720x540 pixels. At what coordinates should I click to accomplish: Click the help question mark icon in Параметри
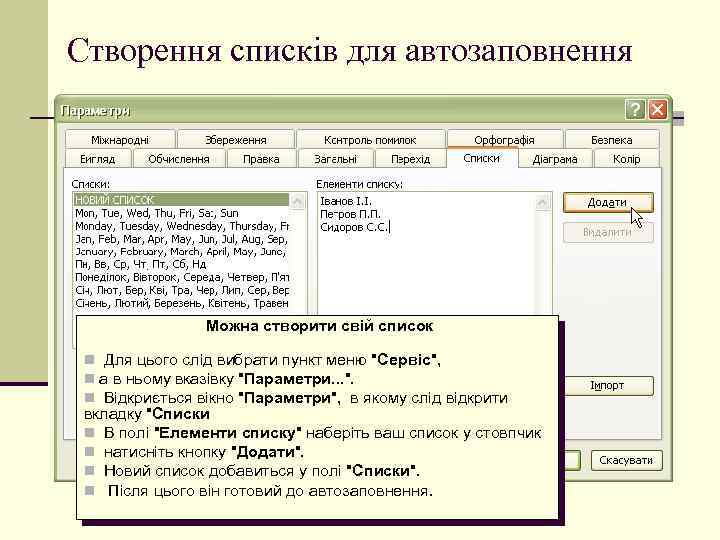(635, 110)
